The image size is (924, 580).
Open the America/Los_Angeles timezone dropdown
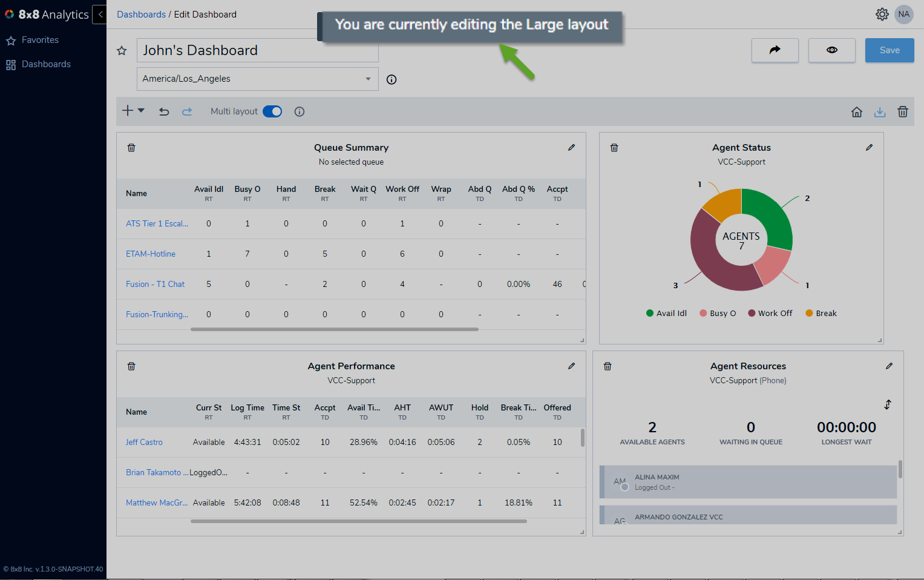point(258,79)
